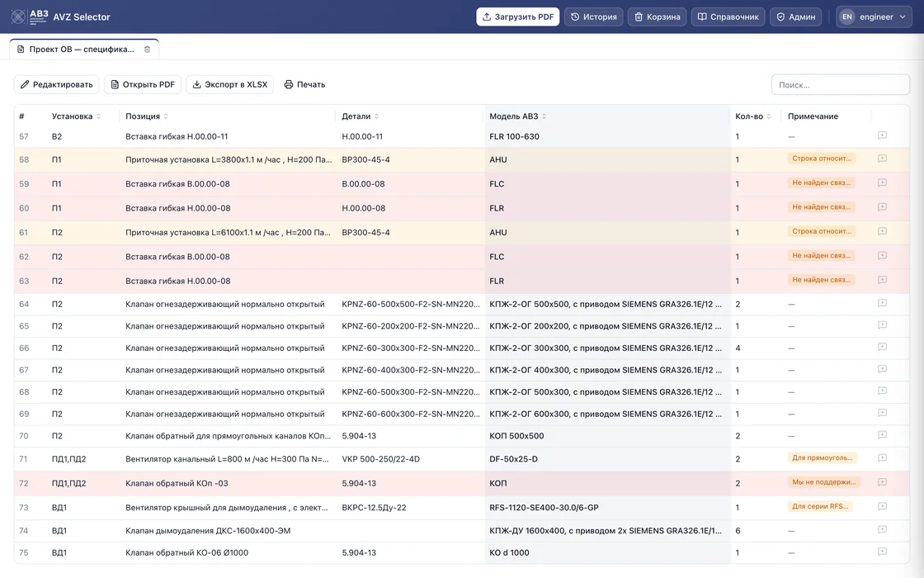Open comment icon for row 73
Screen dimensions: 924x578
882,507
